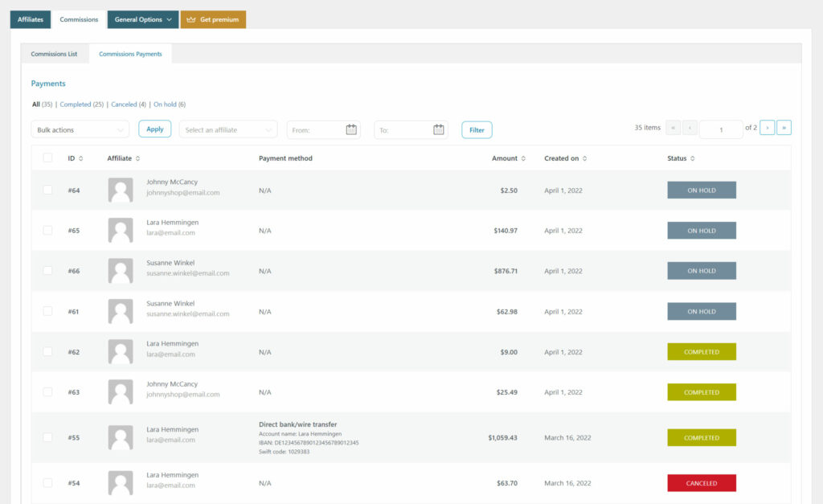Open the Bulk actions dropdown
The width and height of the screenshot is (823, 504).
[x=80, y=129]
